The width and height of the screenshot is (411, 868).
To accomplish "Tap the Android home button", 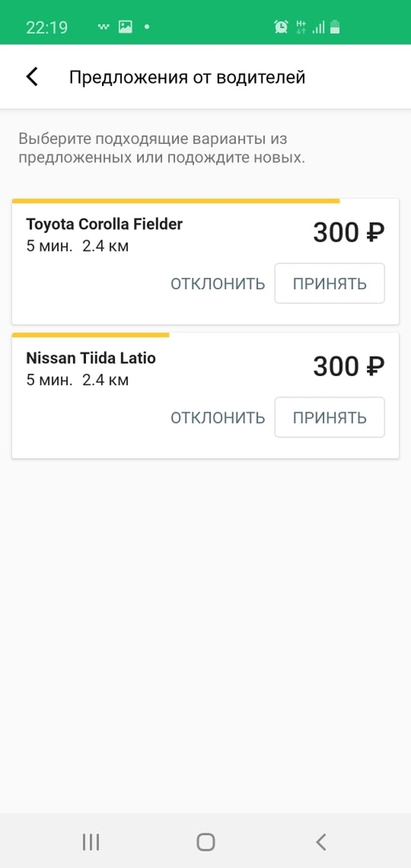I will point(205,842).
